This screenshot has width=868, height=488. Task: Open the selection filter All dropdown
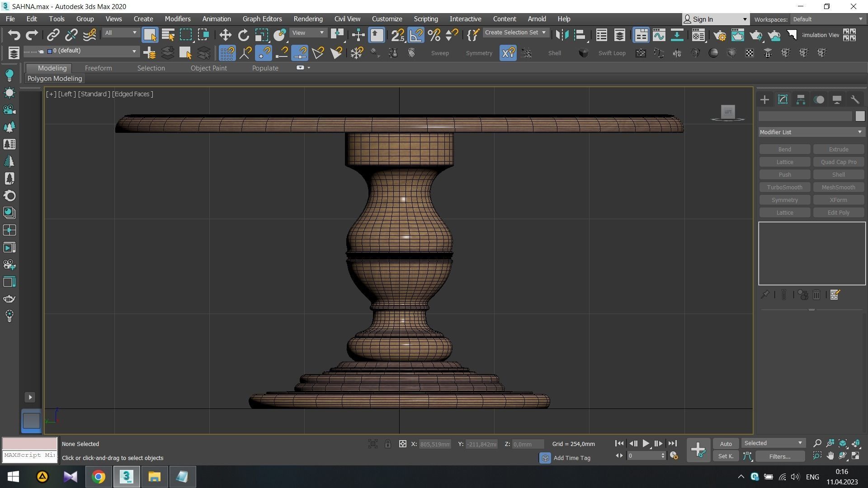point(120,33)
